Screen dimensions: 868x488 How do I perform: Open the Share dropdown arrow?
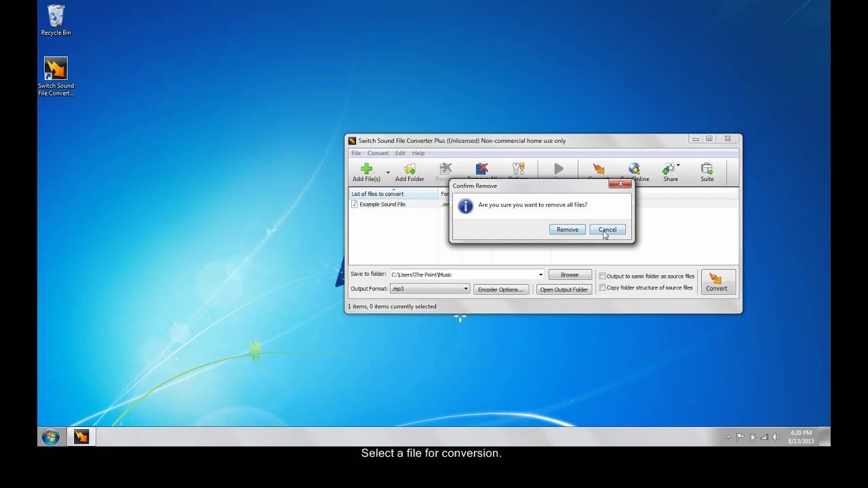pos(678,166)
